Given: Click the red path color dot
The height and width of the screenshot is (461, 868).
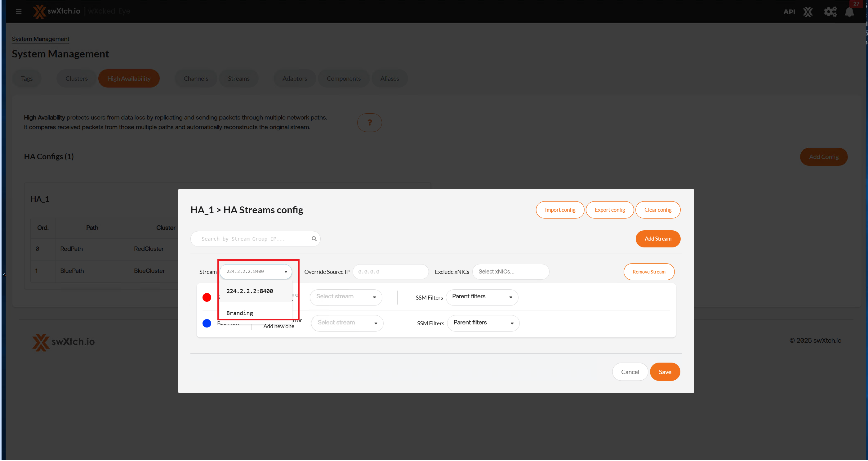Looking at the screenshot, I should [207, 297].
